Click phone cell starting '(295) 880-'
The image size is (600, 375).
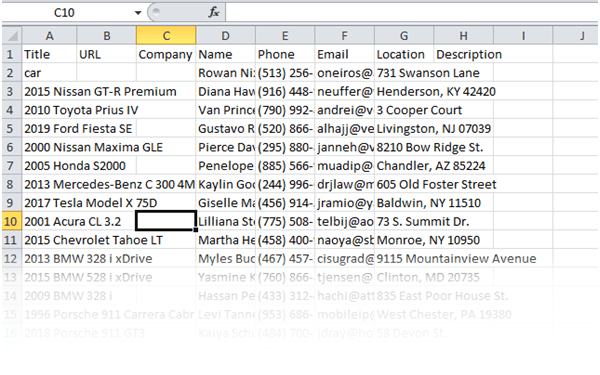pos(285,147)
